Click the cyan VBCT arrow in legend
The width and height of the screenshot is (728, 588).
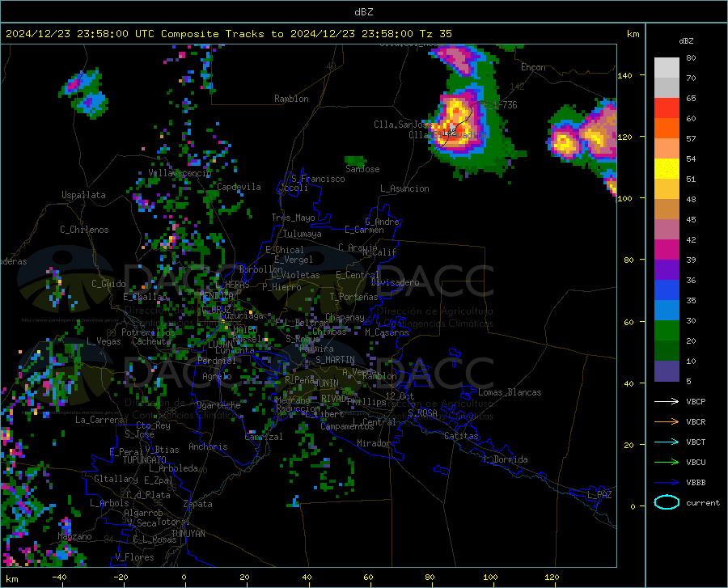pos(667,442)
